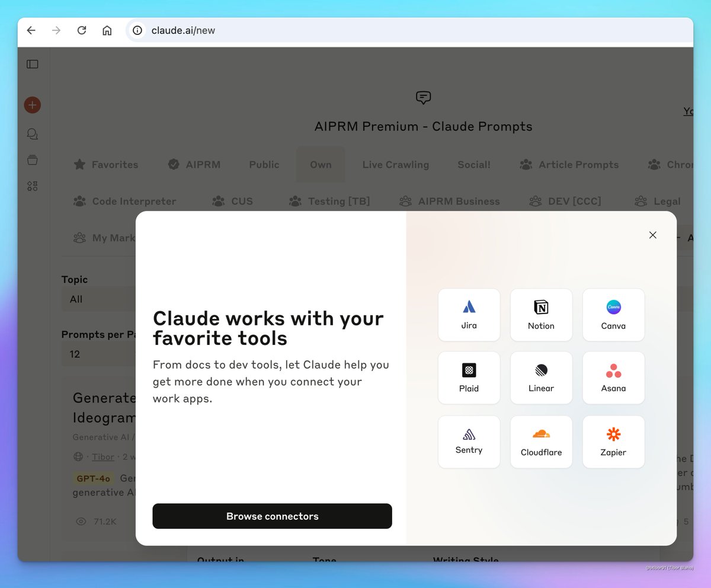
Task: Choose the Asana connector tile
Action: [x=614, y=378]
